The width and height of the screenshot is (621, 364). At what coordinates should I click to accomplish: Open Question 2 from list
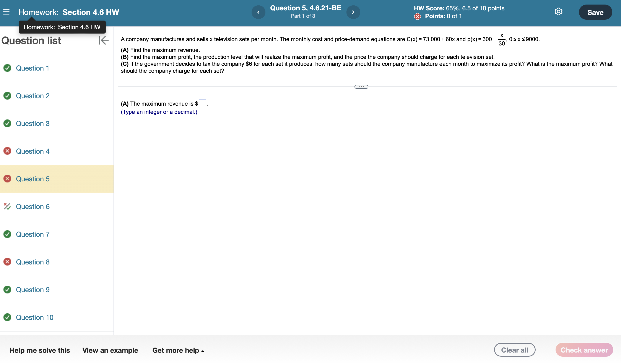pos(33,96)
